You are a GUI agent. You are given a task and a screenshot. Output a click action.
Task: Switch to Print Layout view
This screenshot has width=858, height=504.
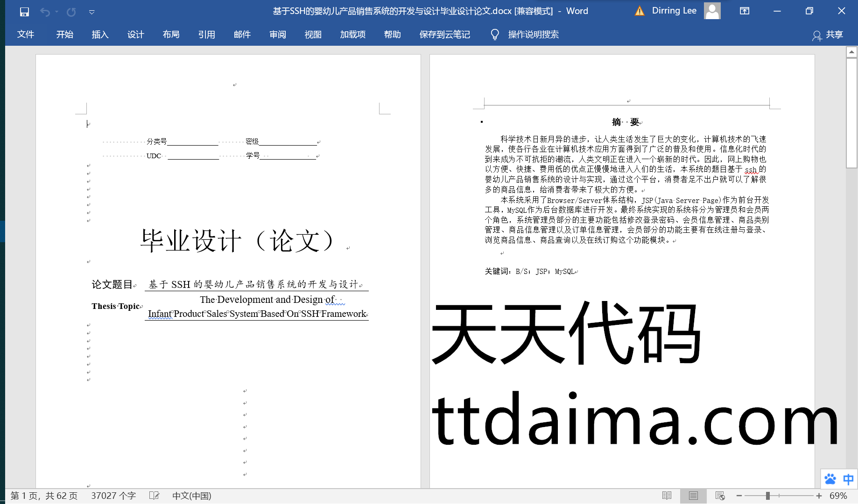click(693, 496)
